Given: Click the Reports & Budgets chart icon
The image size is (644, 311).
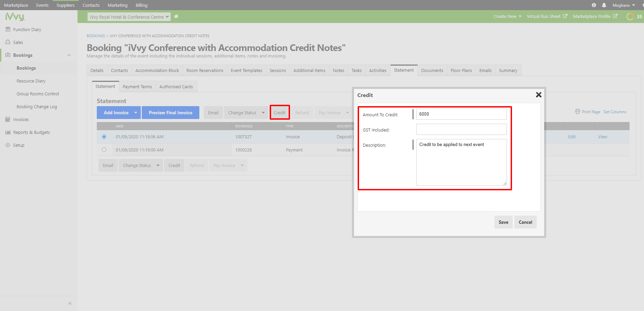Looking at the screenshot, I should (8, 132).
